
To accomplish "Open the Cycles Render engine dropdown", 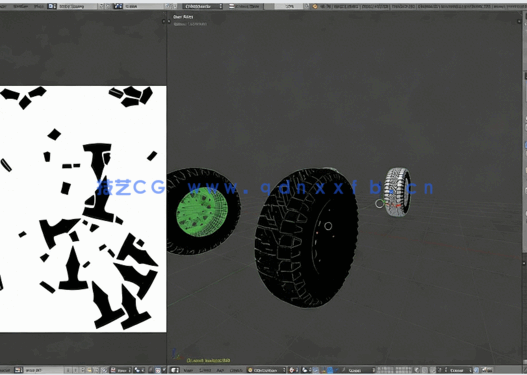I will 203,6.
